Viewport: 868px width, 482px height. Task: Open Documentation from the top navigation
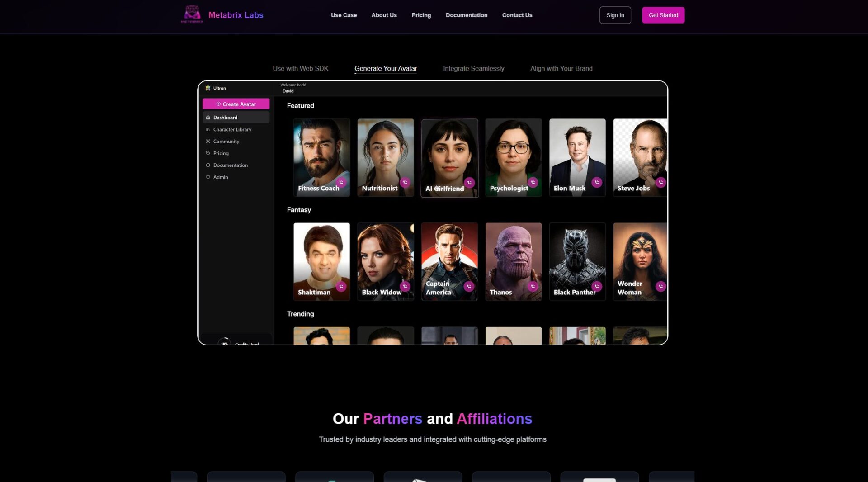(x=466, y=15)
